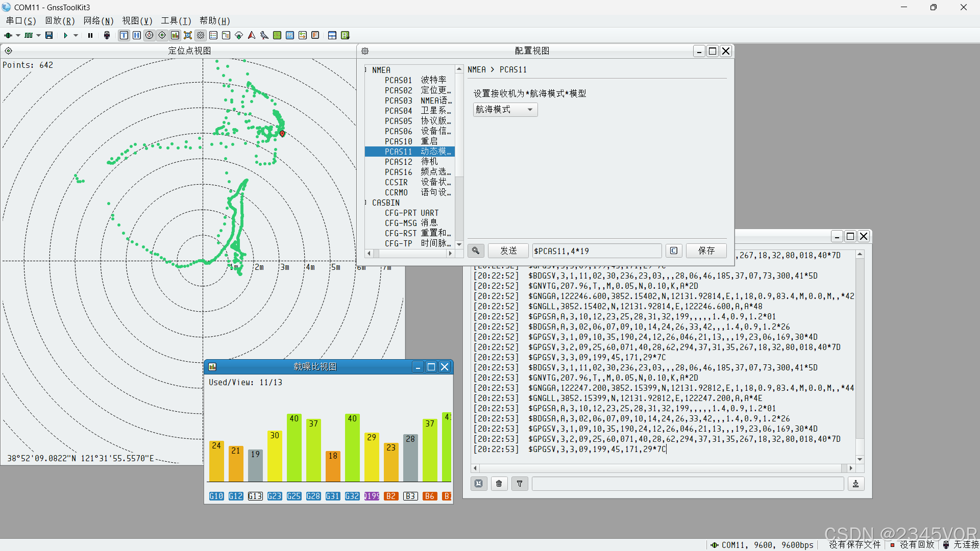The width and height of the screenshot is (980, 551).
Task: Clear the log with the trash icon
Action: 499,484
